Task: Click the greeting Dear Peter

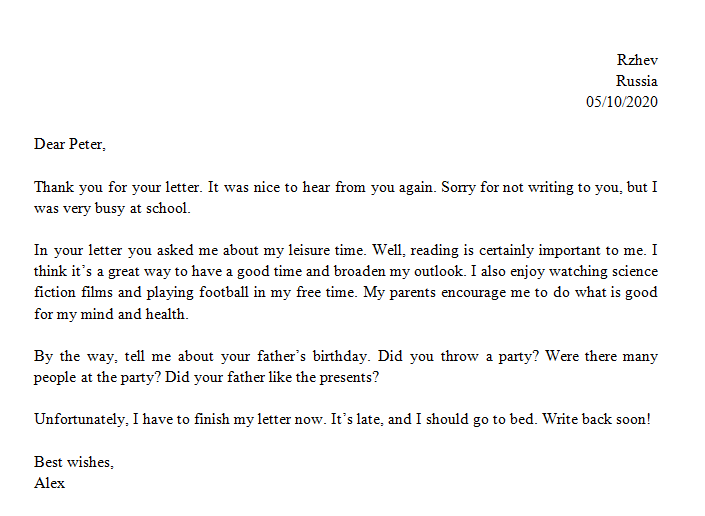Action: click(70, 144)
